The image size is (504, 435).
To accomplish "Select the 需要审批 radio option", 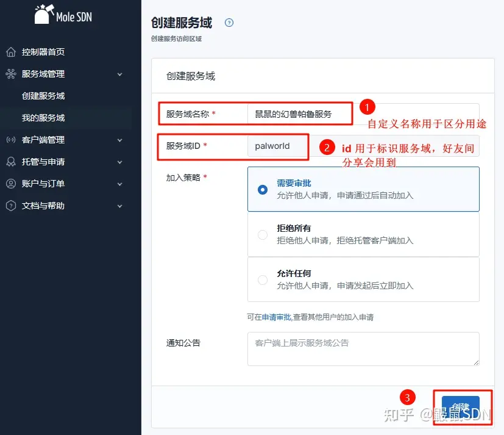I will pyautogui.click(x=263, y=190).
